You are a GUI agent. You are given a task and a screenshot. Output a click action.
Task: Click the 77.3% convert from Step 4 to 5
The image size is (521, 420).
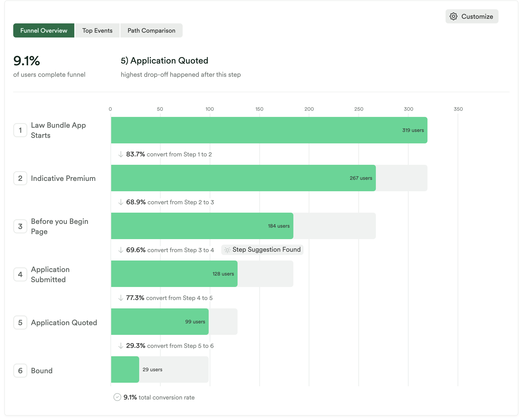pyautogui.click(x=169, y=298)
